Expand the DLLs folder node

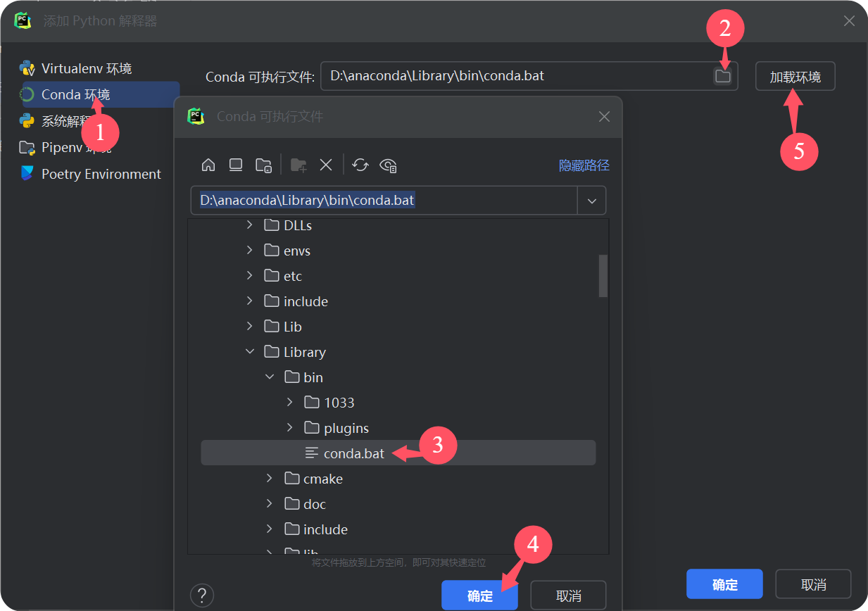[249, 225]
